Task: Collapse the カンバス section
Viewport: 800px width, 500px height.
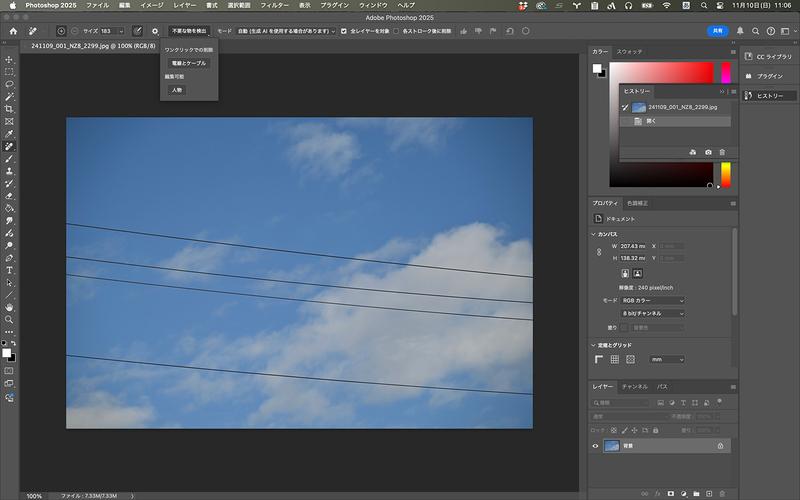Action: [x=594, y=234]
